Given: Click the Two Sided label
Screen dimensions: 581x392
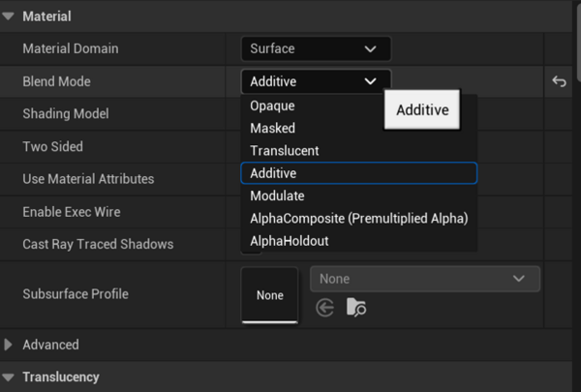Looking at the screenshot, I should tap(52, 146).
